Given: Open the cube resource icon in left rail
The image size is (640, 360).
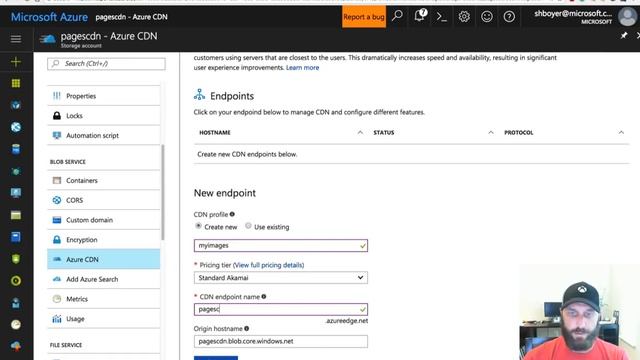Looking at the screenshot, I should pos(16,105).
